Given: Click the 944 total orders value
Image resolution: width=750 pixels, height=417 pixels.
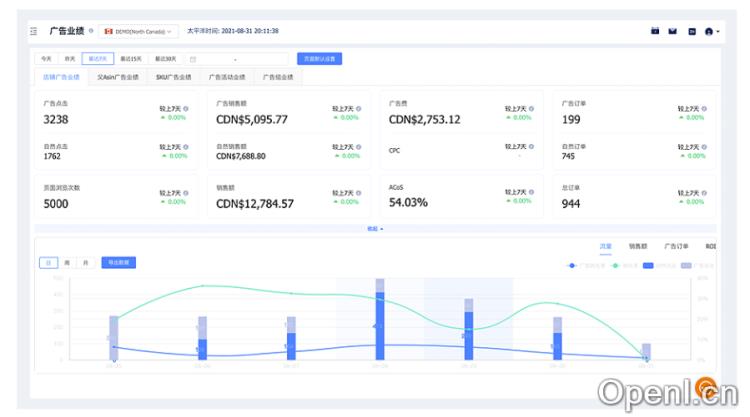Looking at the screenshot, I should point(571,204).
